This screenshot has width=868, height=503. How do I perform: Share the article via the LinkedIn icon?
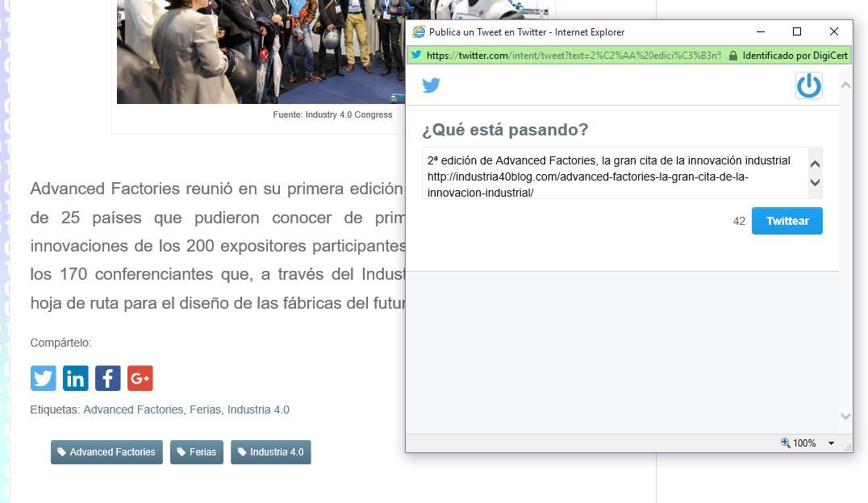click(x=75, y=378)
